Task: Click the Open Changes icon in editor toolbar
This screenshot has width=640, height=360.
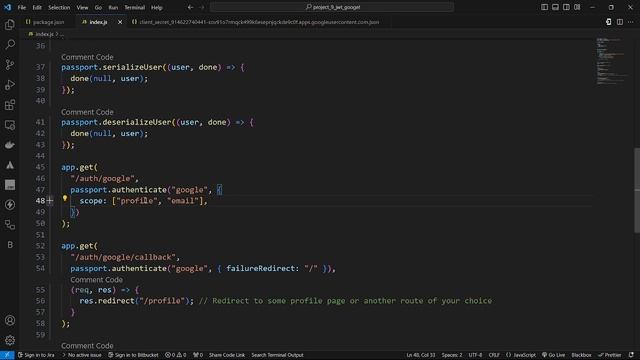Action: (609, 22)
